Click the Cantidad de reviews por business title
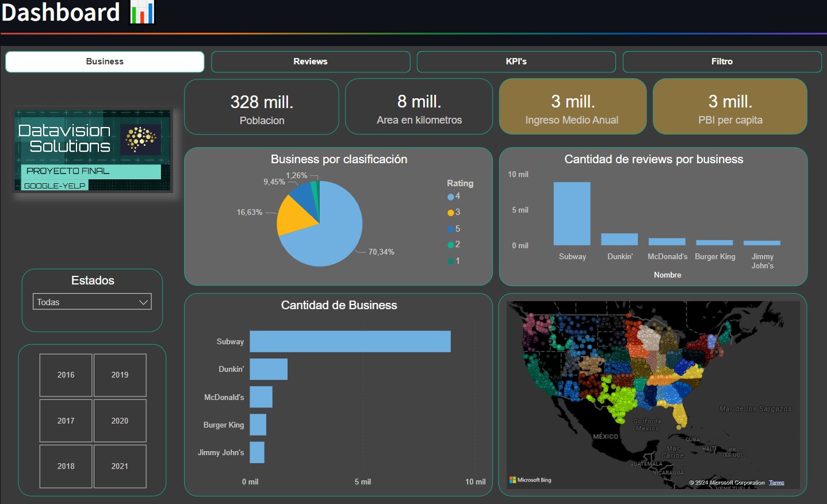 654,159
